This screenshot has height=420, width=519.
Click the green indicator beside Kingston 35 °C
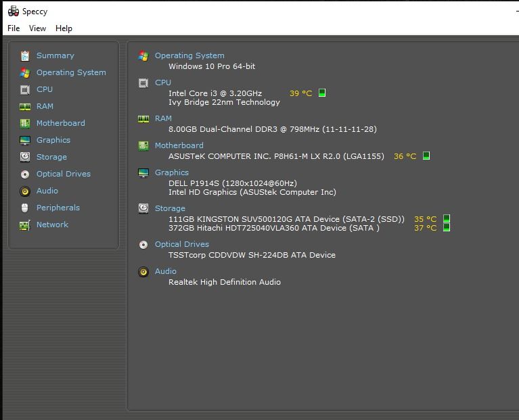click(447, 218)
